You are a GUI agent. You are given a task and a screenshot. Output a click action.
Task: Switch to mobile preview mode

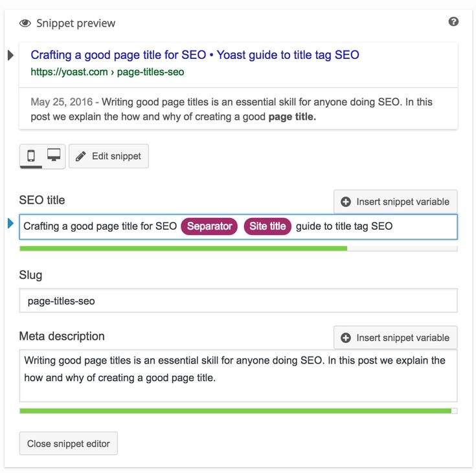[31, 156]
